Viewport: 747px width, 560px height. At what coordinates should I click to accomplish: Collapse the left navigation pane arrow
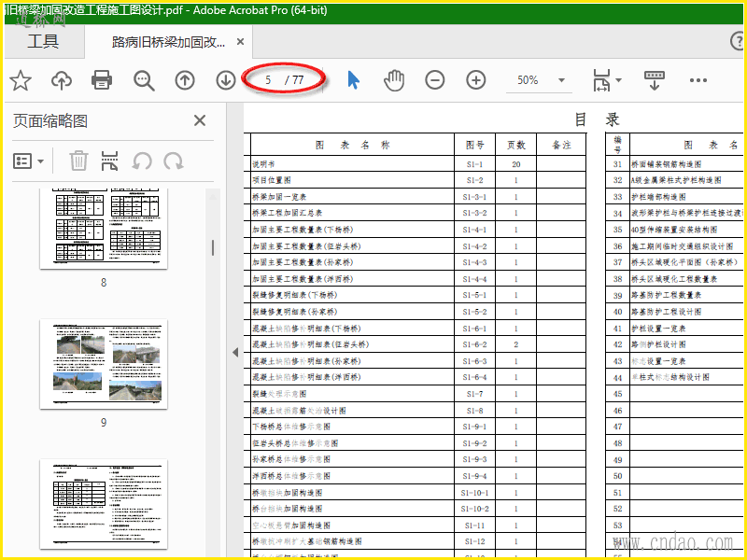(235, 353)
